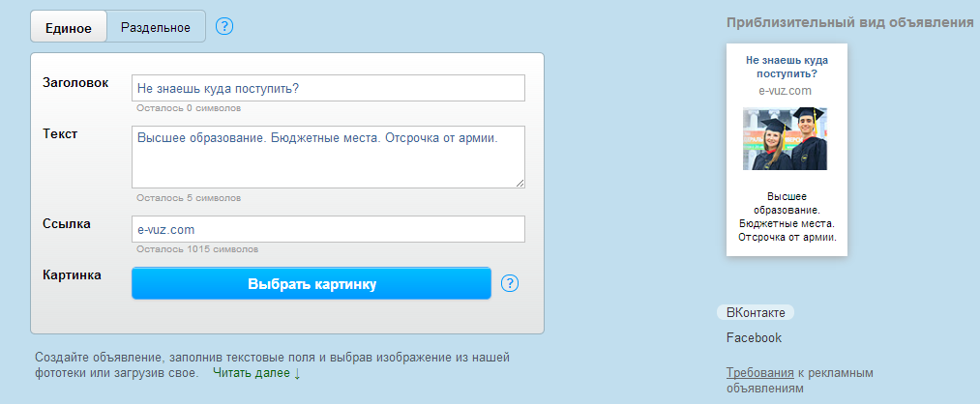
Task: Click the graduates photo in ad preview
Action: (x=785, y=138)
